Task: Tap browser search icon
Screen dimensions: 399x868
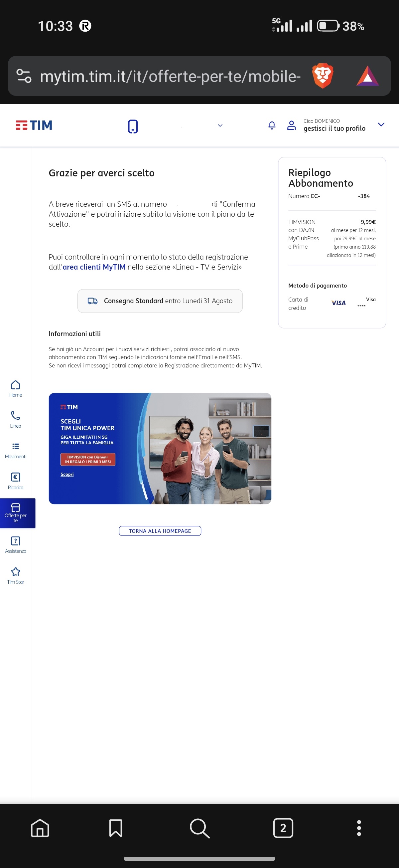Action: tap(200, 828)
